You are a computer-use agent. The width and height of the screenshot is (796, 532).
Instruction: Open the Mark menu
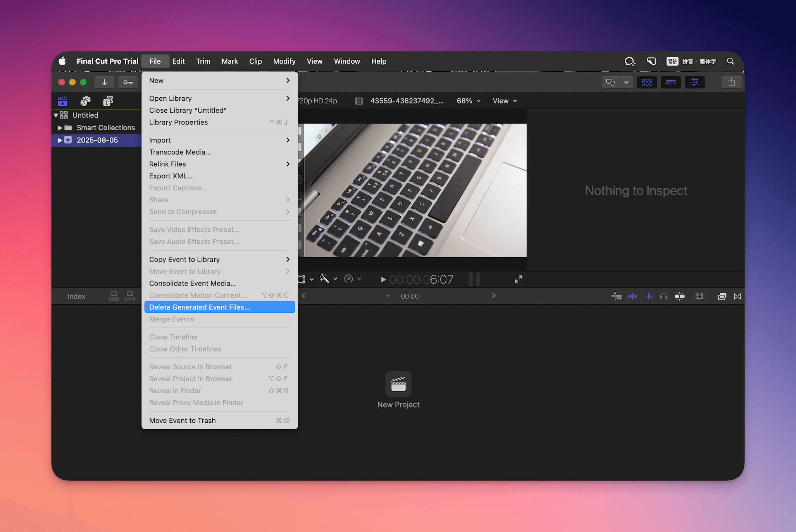click(x=229, y=61)
